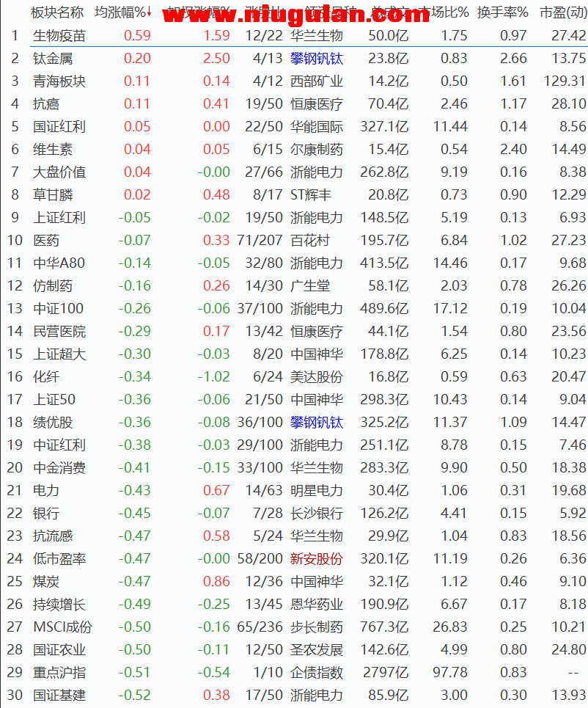
Task: Select the 国证基建 sector name
Action: click(59, 696)
